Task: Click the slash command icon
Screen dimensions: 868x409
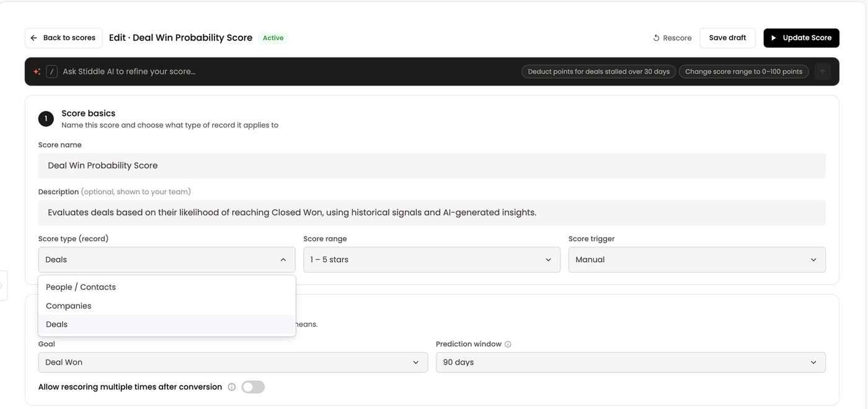Action: point(51,71)
